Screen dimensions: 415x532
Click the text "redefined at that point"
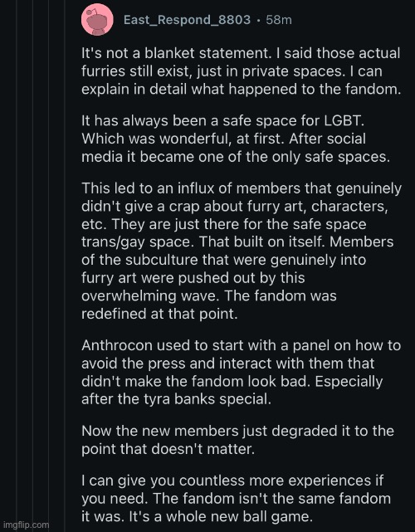[x=159, y=314]
